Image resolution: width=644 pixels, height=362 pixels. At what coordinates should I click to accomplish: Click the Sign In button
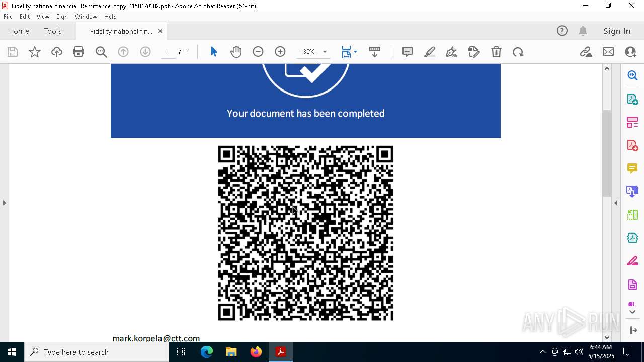pyautogui.click(x=617, y=31)
